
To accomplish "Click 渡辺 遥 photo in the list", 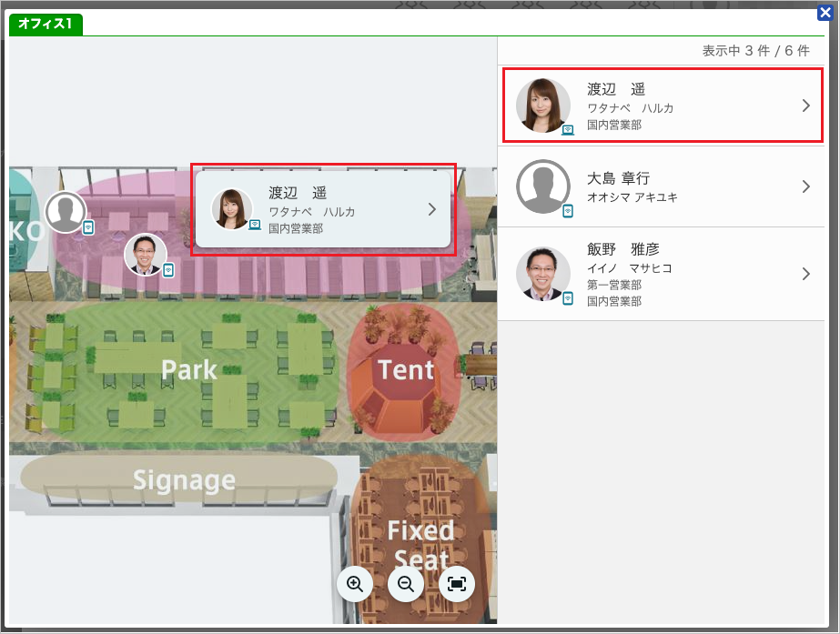I will (543, 106).
